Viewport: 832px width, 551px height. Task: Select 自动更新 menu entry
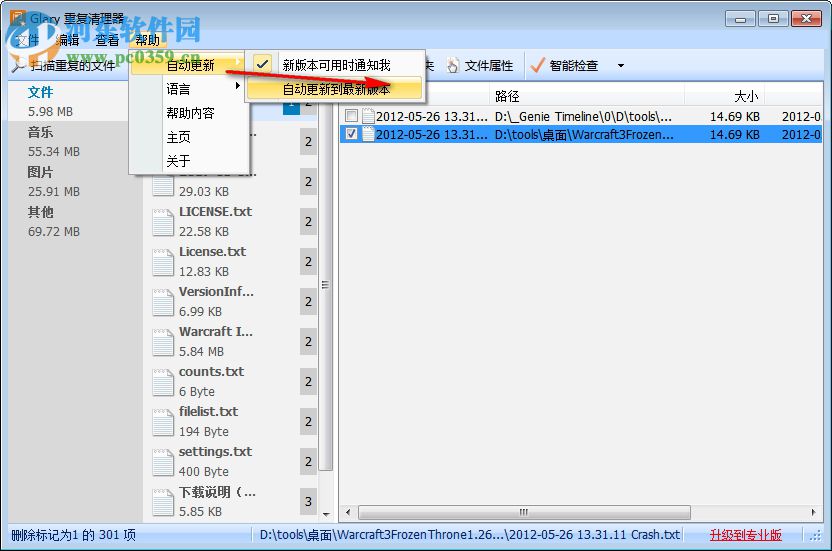click(x=189, y=65)
